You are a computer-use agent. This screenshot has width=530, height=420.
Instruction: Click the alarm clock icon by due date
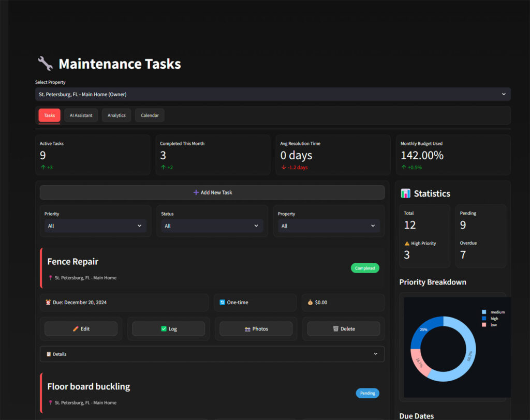[x=48, y=302]
